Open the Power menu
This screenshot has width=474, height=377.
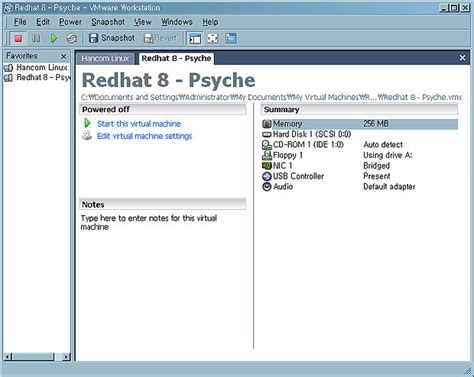click(x=70, y=22)
